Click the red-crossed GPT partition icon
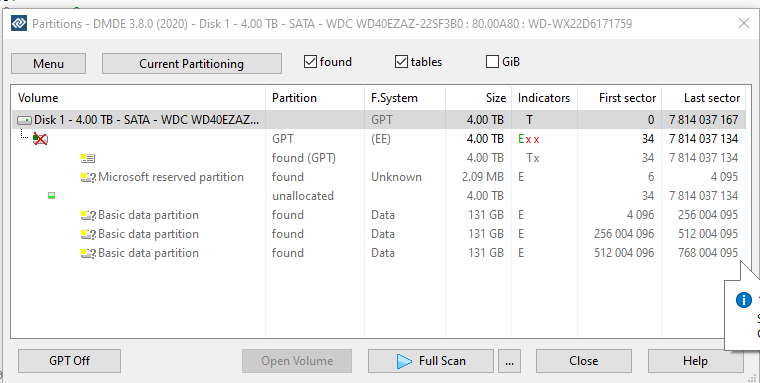 point(40,139)
